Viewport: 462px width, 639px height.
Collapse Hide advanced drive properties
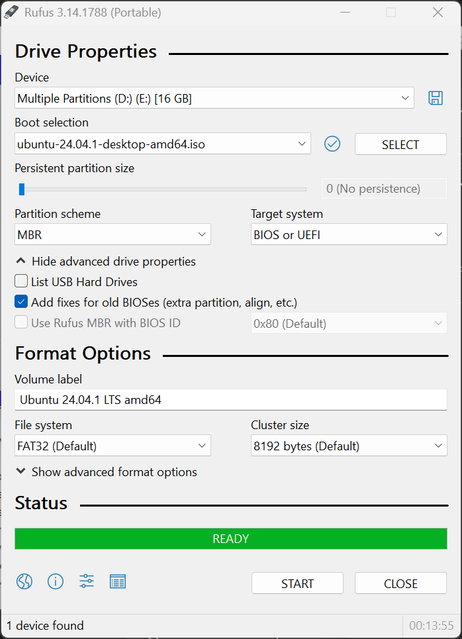(x=106, y=261)
